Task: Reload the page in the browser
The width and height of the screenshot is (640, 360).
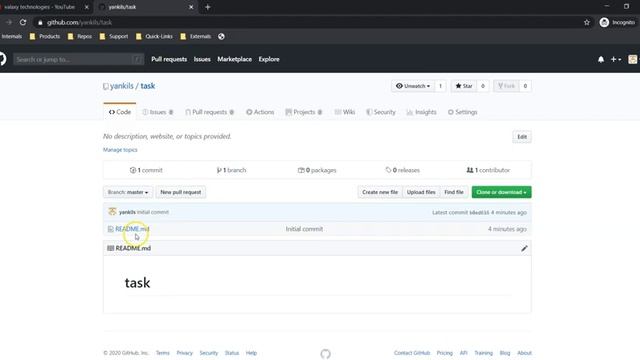Action: click(x=23, y=22)
